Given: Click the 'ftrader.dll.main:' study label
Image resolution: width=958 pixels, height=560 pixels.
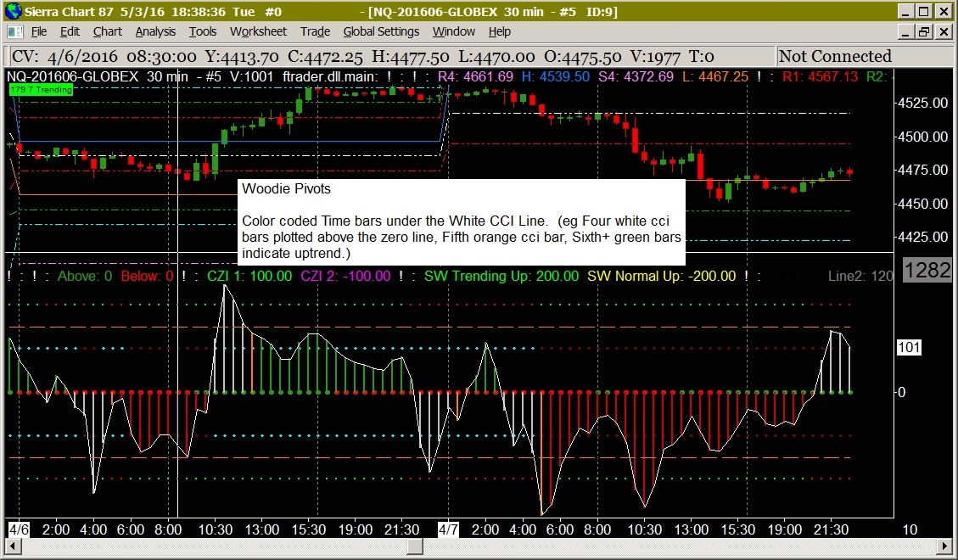Looking at the screenshot, I should (x=330, y=77).
